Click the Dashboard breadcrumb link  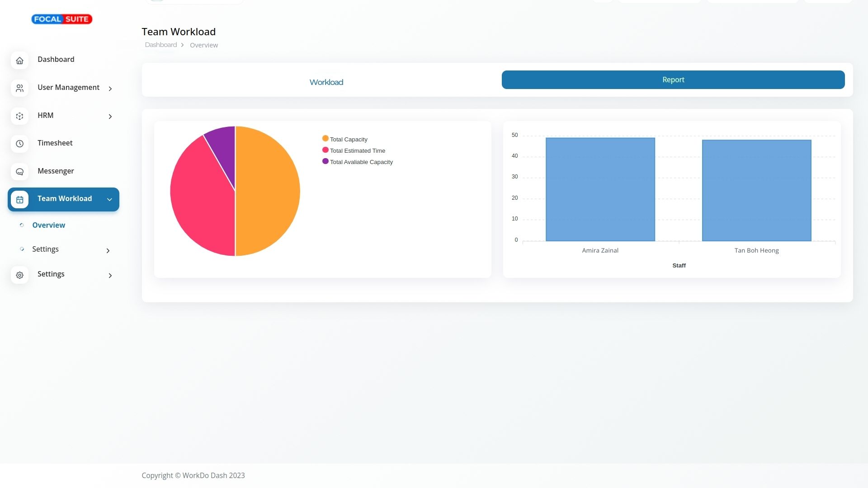160,45
